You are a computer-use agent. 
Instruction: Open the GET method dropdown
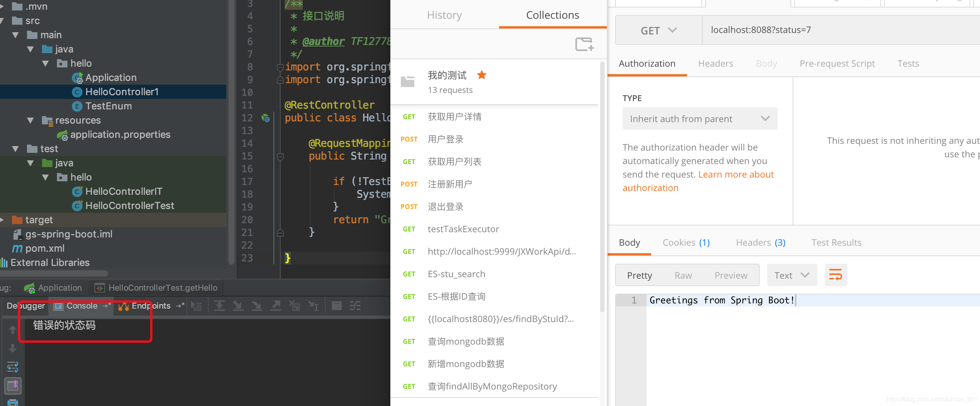658,30
